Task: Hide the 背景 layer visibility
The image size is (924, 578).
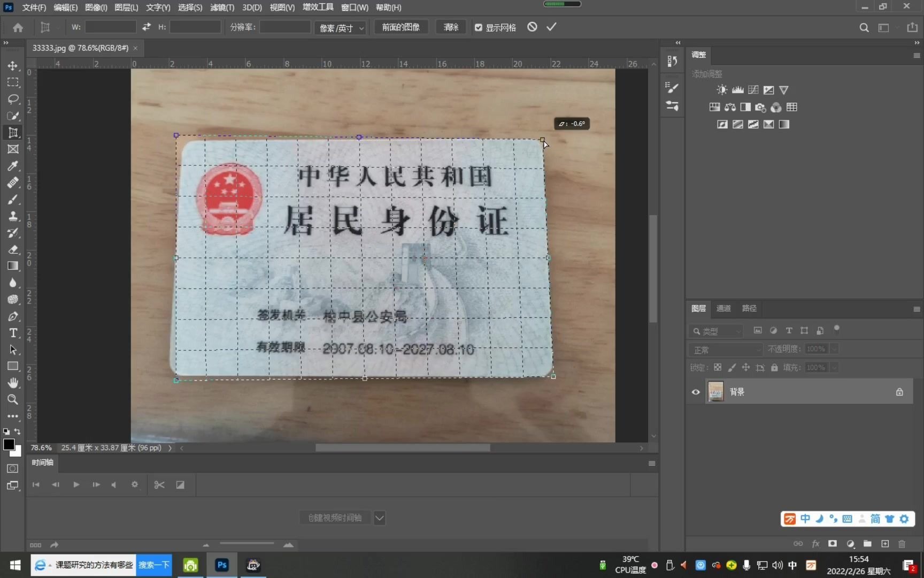Action: [695, 392]
